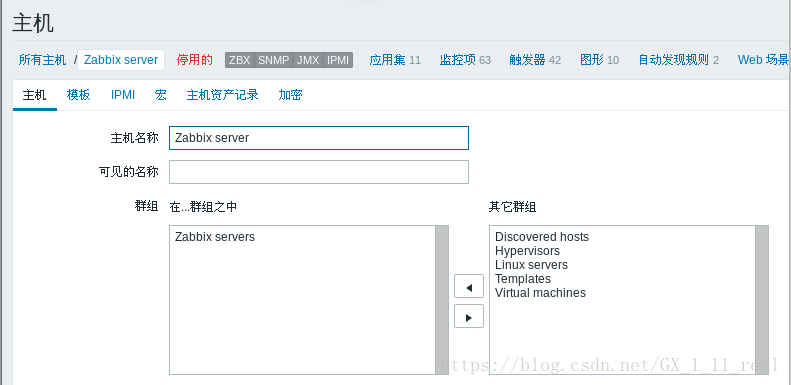The height and width of the screenshot is (385, 791).
Task: Click the Zabbix server breadcrumb
Action: (x=121, y=60)
